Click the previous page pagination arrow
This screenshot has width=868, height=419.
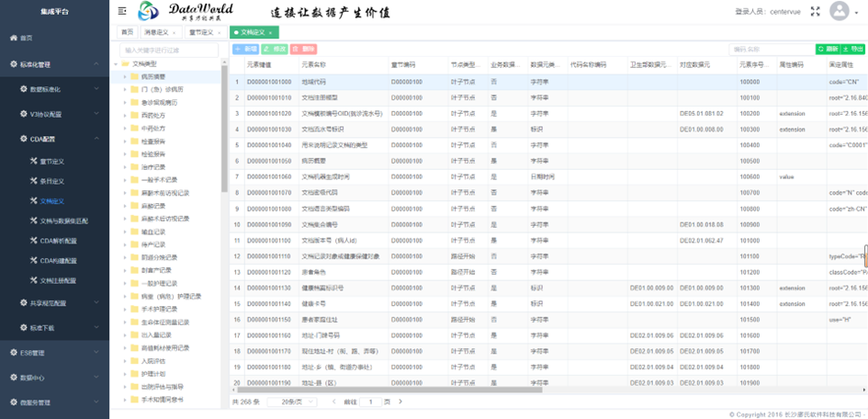pyautogui.click(x=333, y=402)
